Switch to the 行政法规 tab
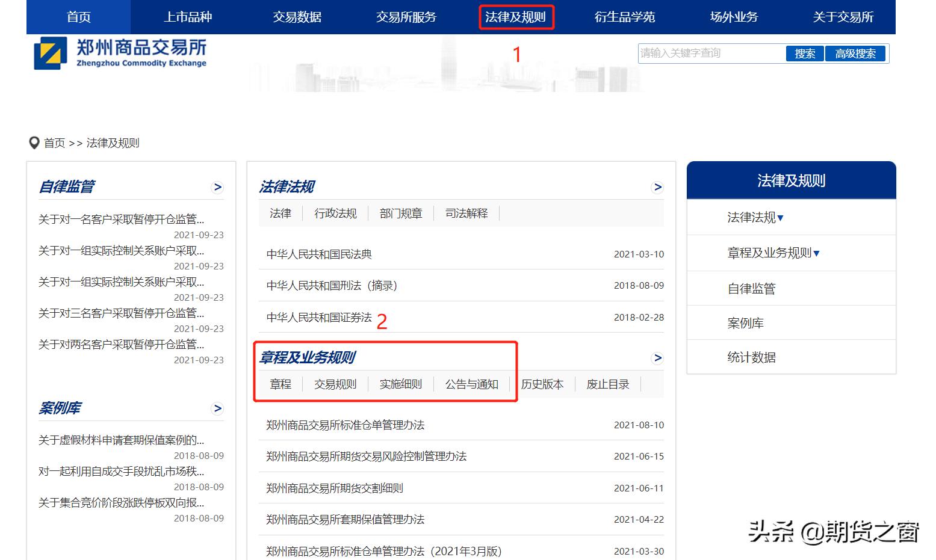Image resolution: width=936 pixels, height=560 pixels. coord(336,212)
